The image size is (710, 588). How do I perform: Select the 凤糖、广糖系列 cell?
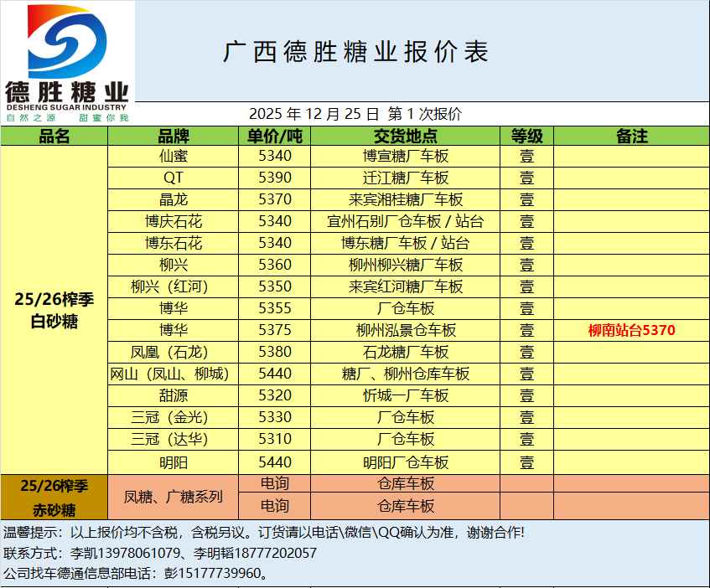(174, 497)
